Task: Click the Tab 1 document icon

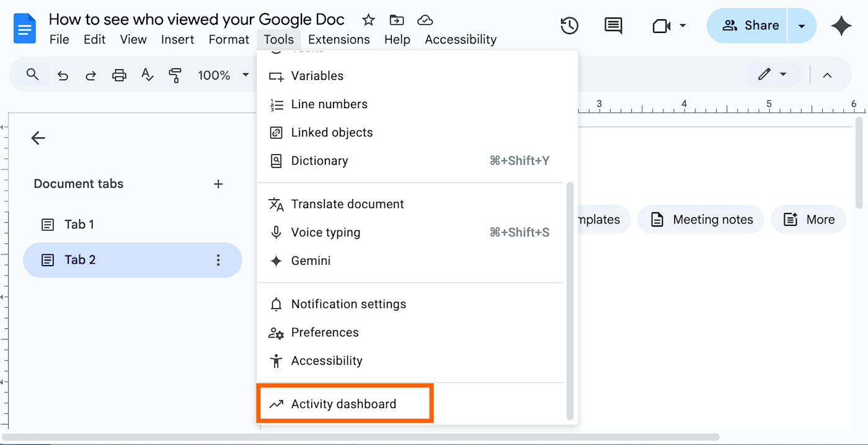Action: pos(48,225)
